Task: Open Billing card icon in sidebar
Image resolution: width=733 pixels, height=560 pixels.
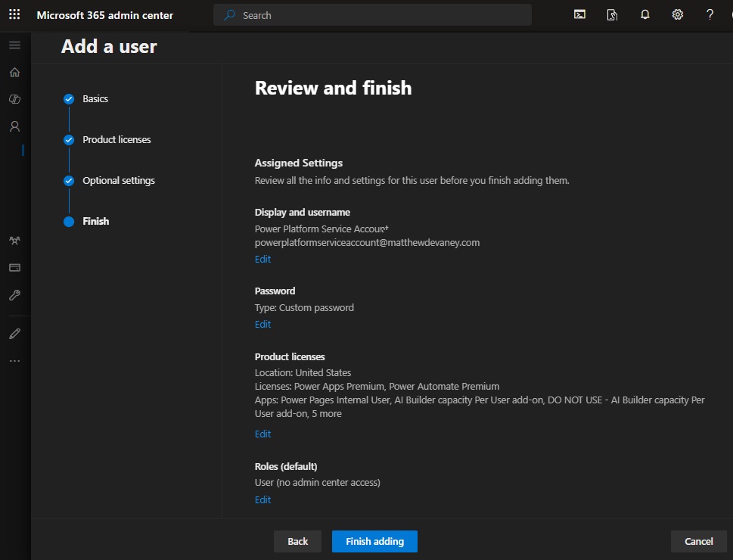Action: pos(14,268)
